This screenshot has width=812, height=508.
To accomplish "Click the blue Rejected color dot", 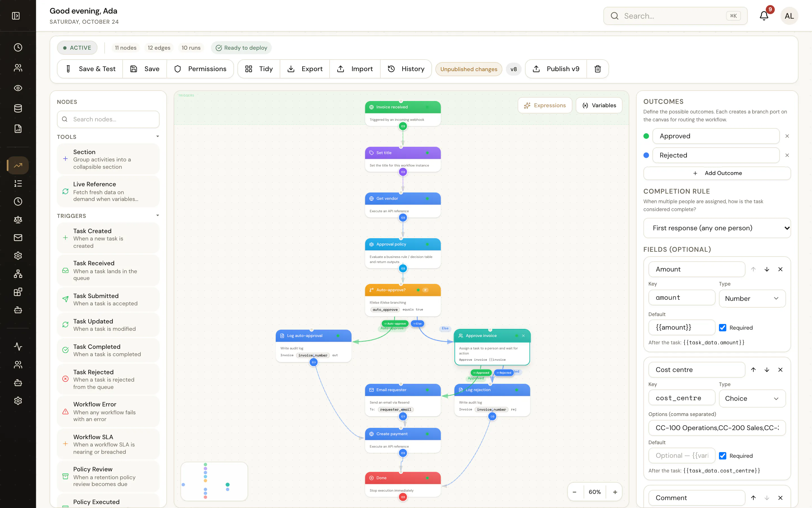I will (x=646, y=155).
